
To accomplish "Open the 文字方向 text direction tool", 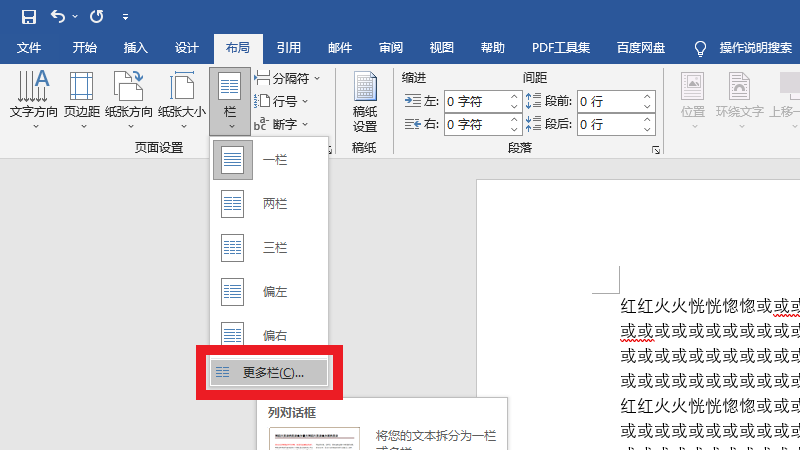I will tap(34, 99).
